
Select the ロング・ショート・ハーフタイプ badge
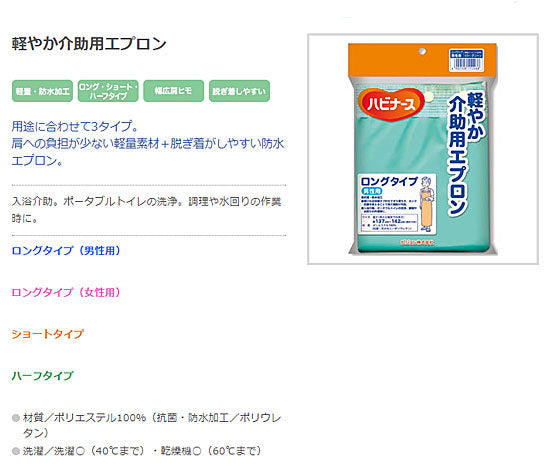coord(108,91)
